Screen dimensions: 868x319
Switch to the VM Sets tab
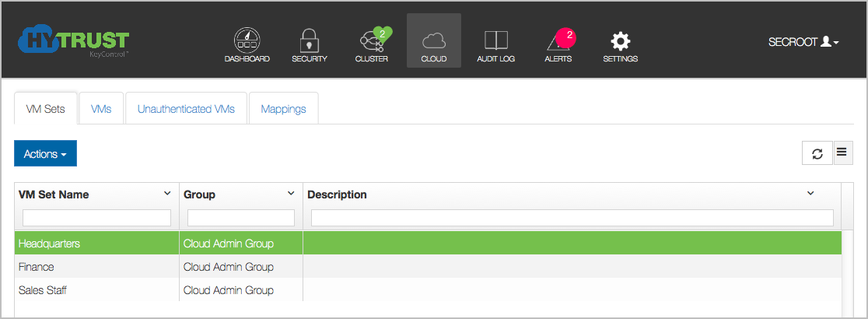coord(45,109)
